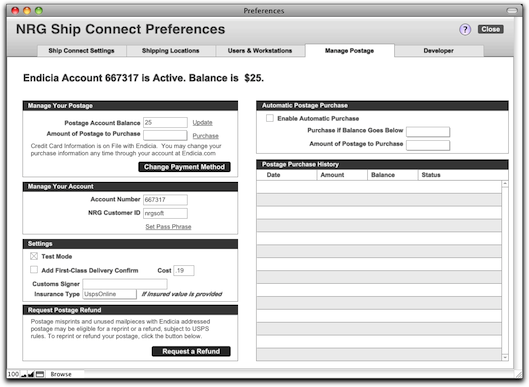Click the Purchase postage link

pyautogui.click(x=205, y=136)
